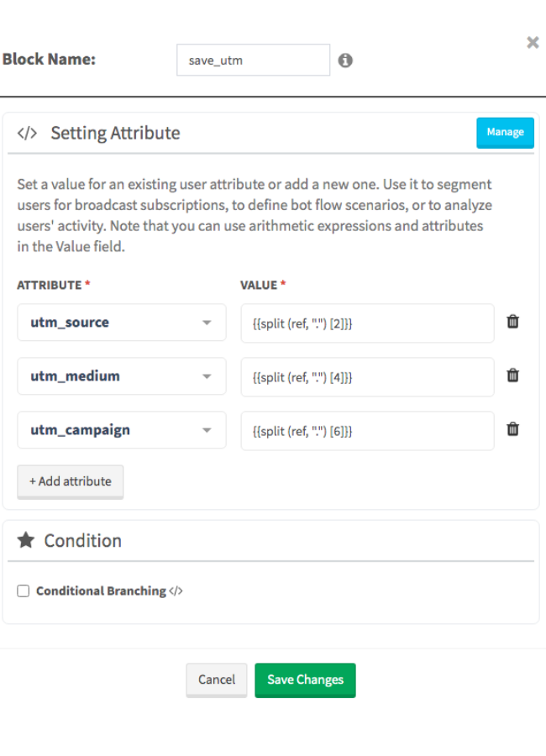
Task: Click the Cancel button
Action: 217,680
